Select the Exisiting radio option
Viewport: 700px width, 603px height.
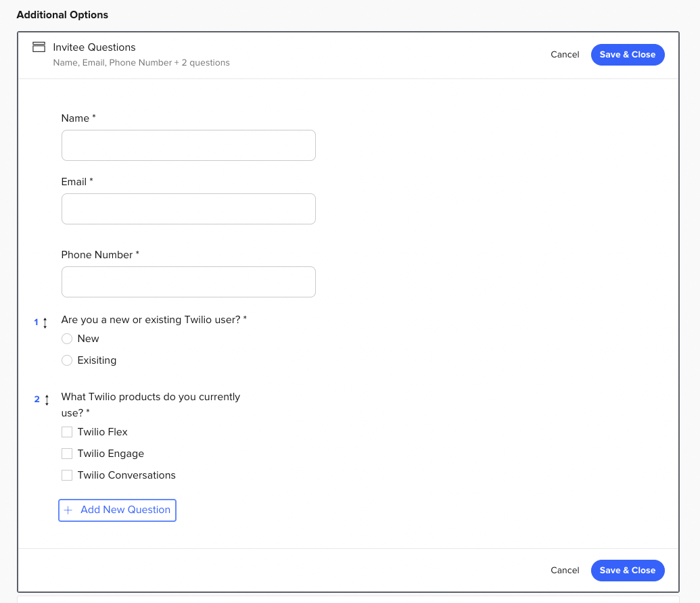67,360
